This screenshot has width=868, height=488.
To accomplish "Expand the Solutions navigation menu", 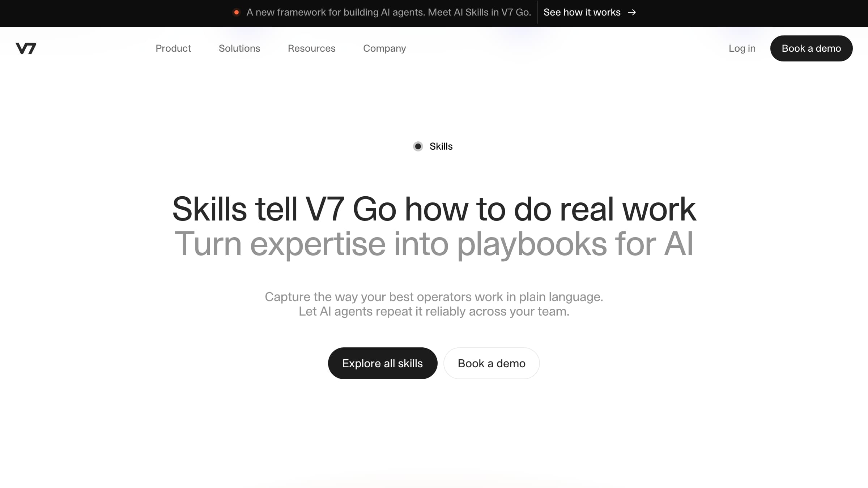I will (x=239, y=48).
